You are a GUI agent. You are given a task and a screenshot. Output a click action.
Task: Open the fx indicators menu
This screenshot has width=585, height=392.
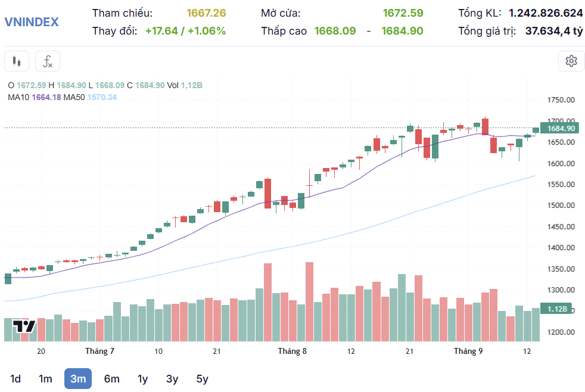pos(48,61)
